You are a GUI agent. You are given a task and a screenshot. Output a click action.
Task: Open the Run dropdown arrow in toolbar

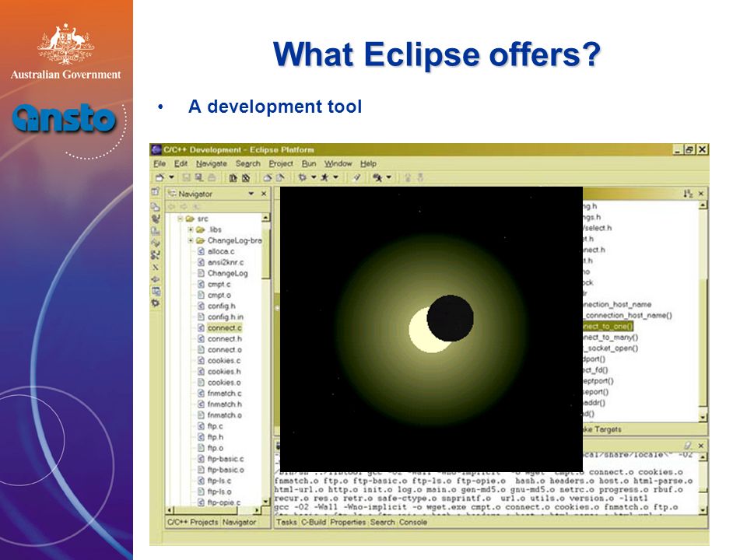(336, 177)
